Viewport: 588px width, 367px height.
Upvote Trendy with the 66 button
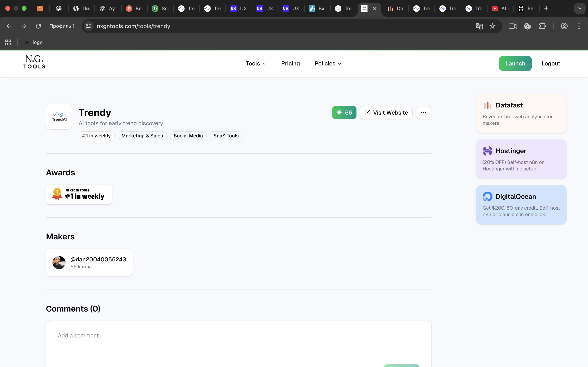point(344,113)
